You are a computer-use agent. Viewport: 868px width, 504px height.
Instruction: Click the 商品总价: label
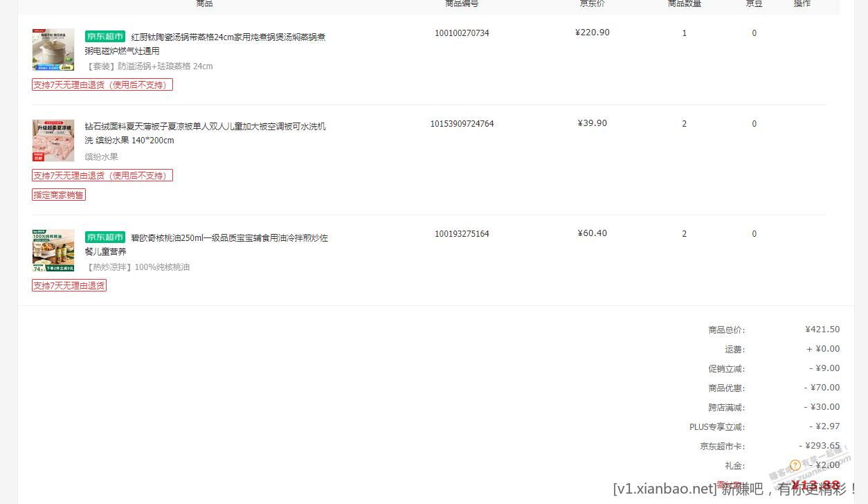(x=727, y=330)
